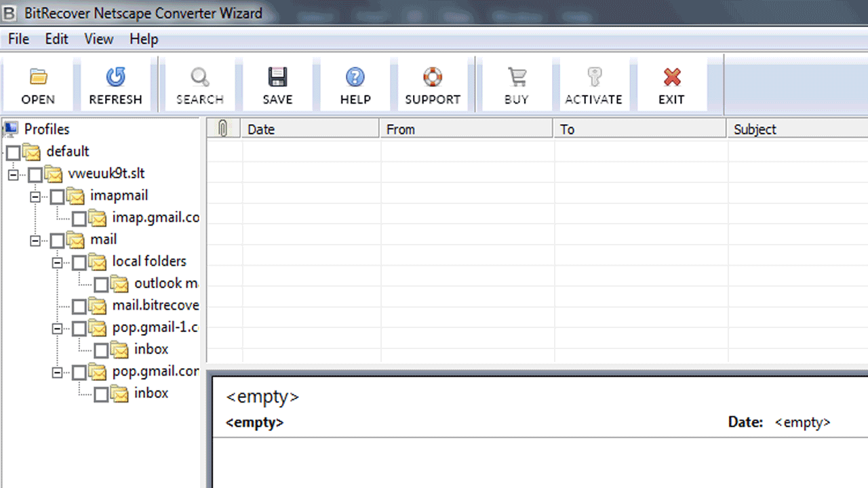The height and width of the screenshot is (488, 868).
Task: Click the BitRecover app logo in title bar
Action: tap(10, 12)
